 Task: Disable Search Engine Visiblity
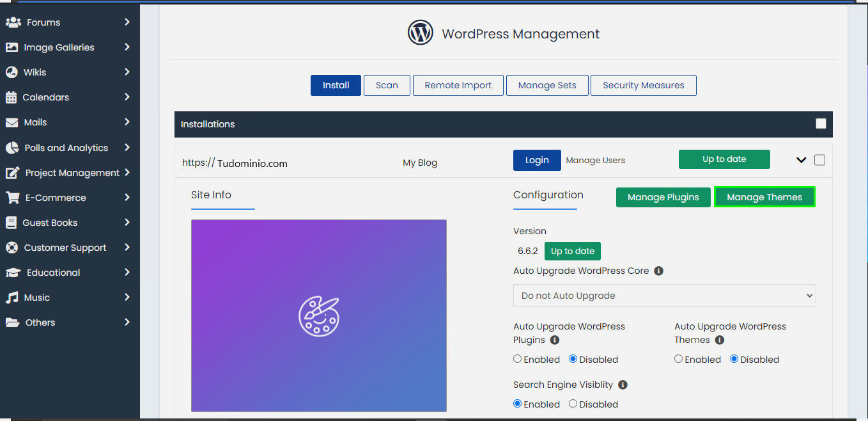[x=573, y=404]
